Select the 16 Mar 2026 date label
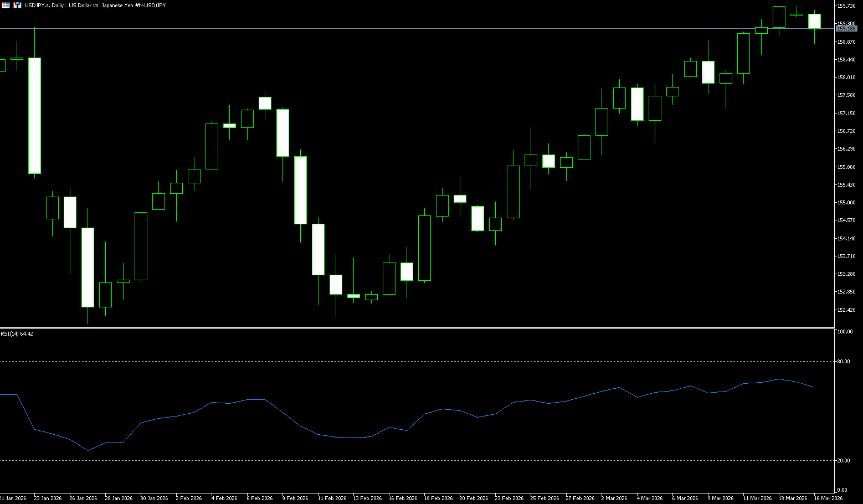The width and height of the screenshot is (863, 504). point(828,498)
